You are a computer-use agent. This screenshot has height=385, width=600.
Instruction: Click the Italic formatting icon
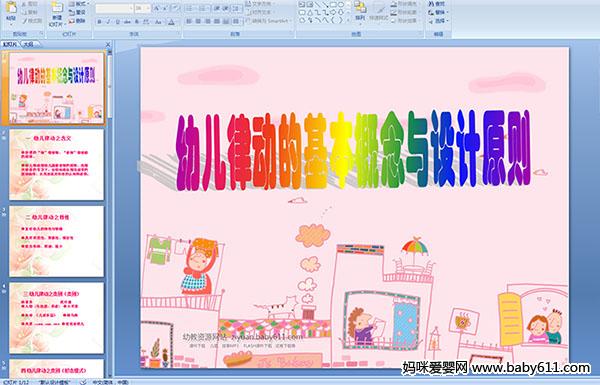108,22
